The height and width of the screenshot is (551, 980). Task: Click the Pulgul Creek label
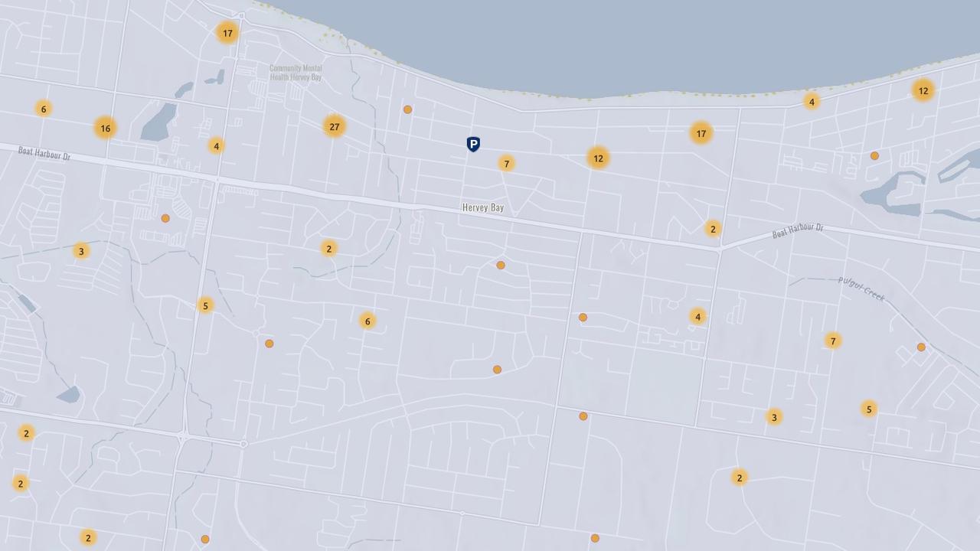[861, 289]
